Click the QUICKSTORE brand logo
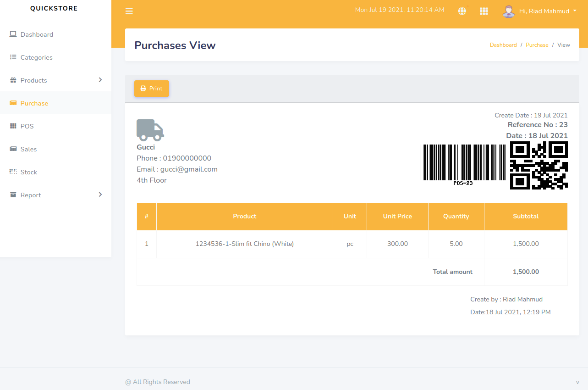The width and height of the screenshot is (588, 390). [x=54, y=8]
